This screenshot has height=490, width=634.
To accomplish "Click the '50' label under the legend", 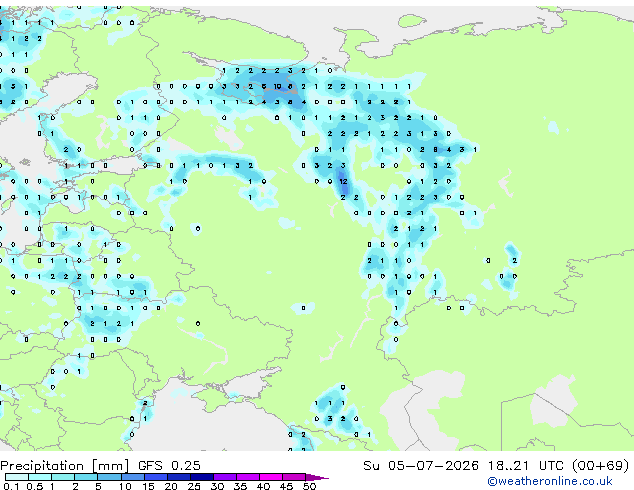I will coord(309,486).
